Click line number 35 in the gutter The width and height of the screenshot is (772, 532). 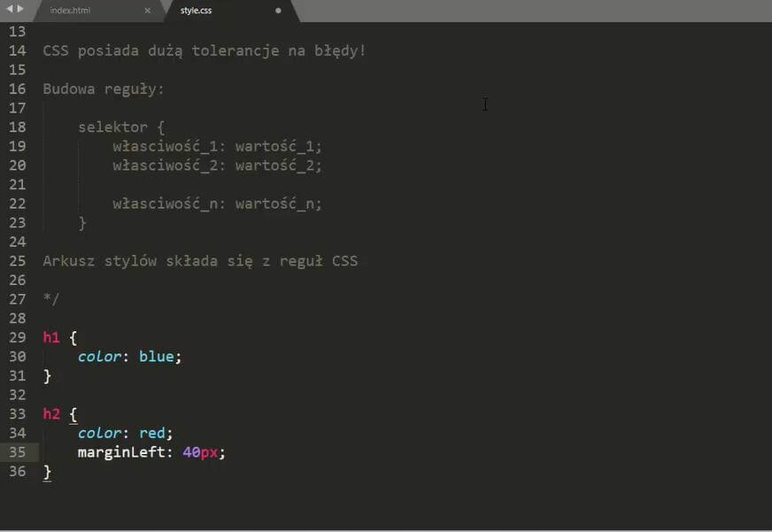coord(17,452)
